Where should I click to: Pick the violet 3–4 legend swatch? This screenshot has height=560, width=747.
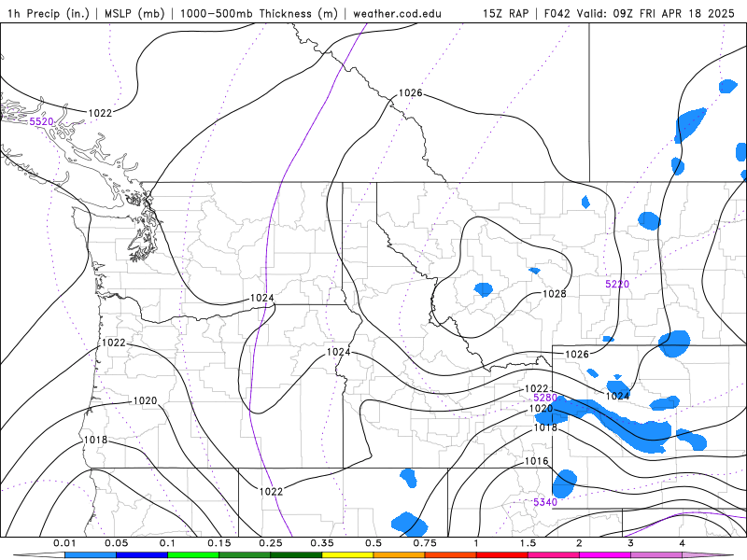coord(656,555)
